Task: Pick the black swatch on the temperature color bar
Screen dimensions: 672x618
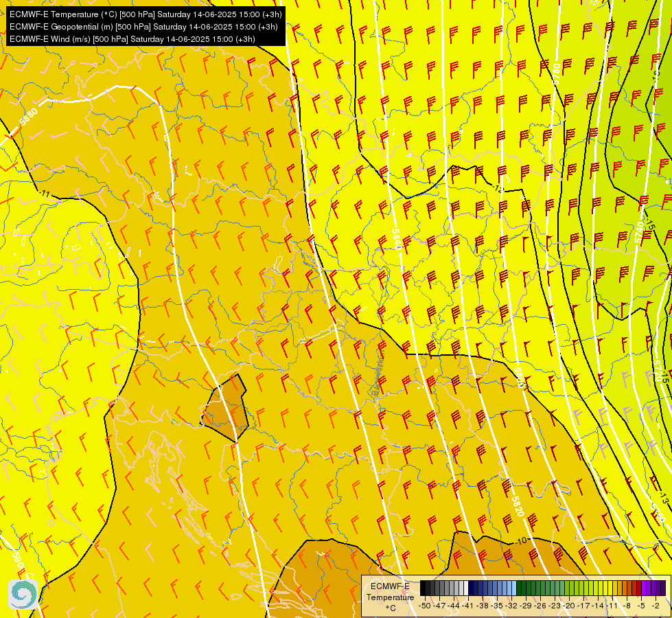Action: click(423, 588)
